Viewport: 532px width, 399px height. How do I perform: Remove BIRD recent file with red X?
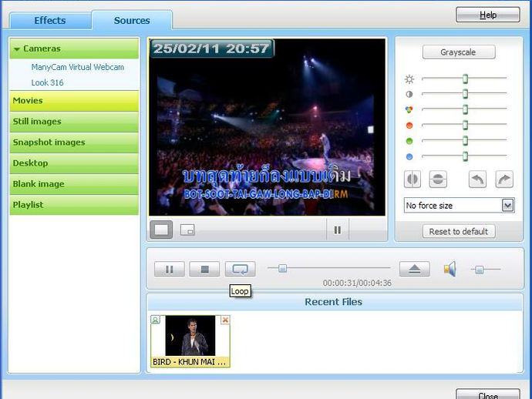(225, 320)
